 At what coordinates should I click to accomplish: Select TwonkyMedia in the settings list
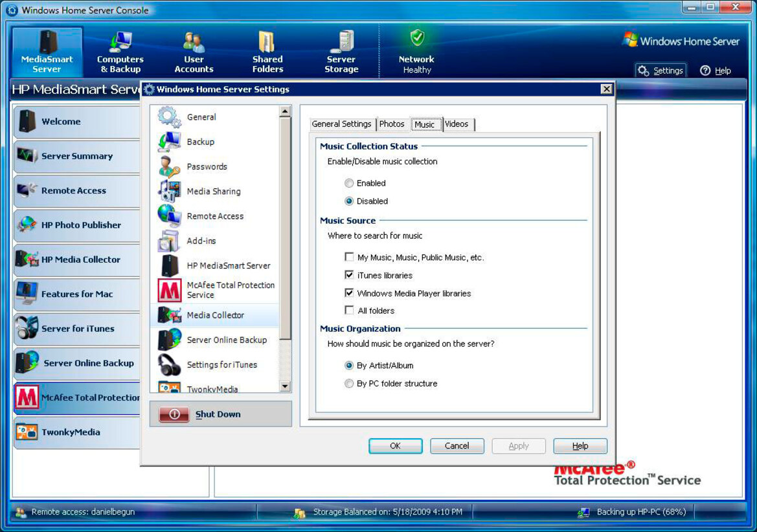[x=215, y=387]
